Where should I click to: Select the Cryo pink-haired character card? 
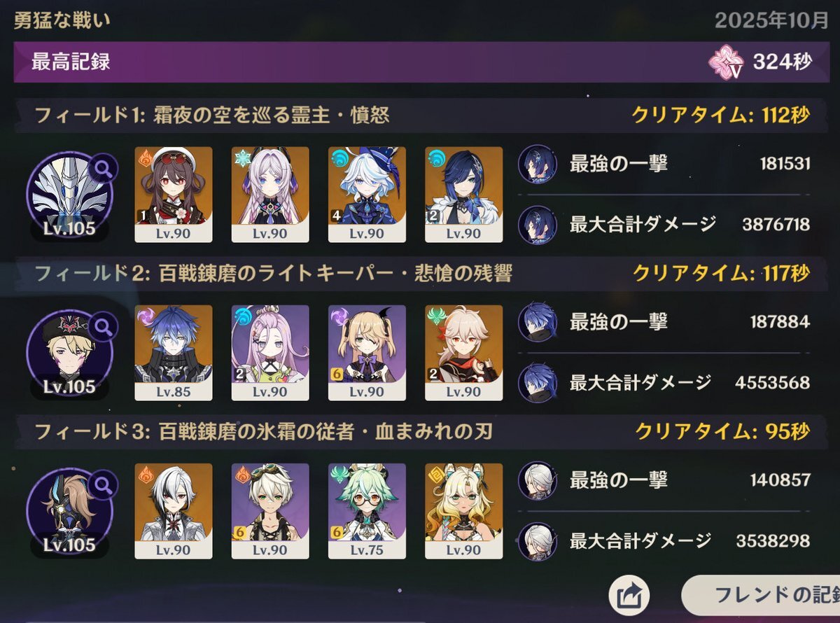point(270,194)
